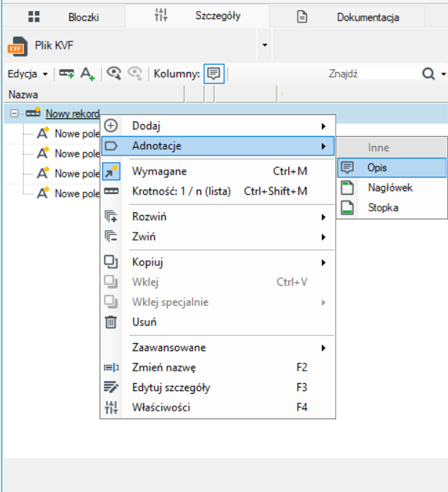The width and height of the screenshot is (448, 492).
Task: Click the Nazwa column header
Action: pyautogui.click(x=94, y=94)
